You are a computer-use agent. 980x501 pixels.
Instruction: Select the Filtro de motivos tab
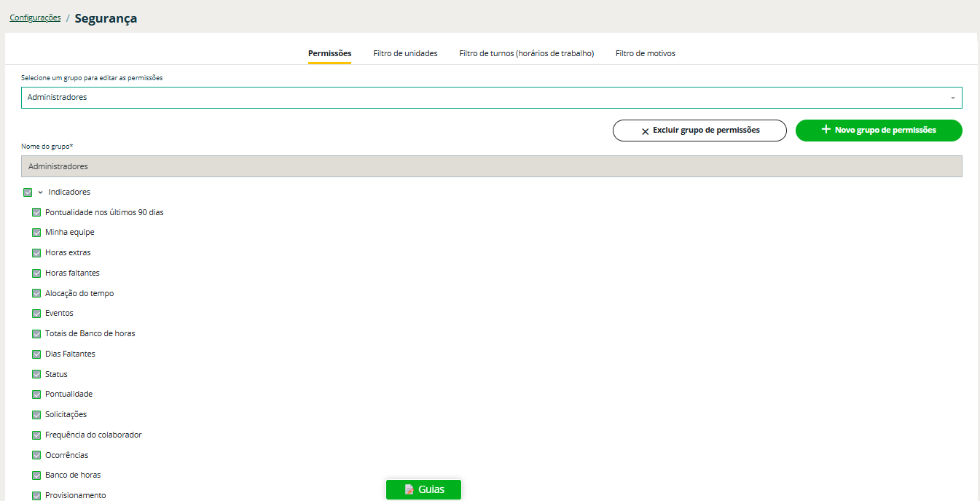point(645,53)
